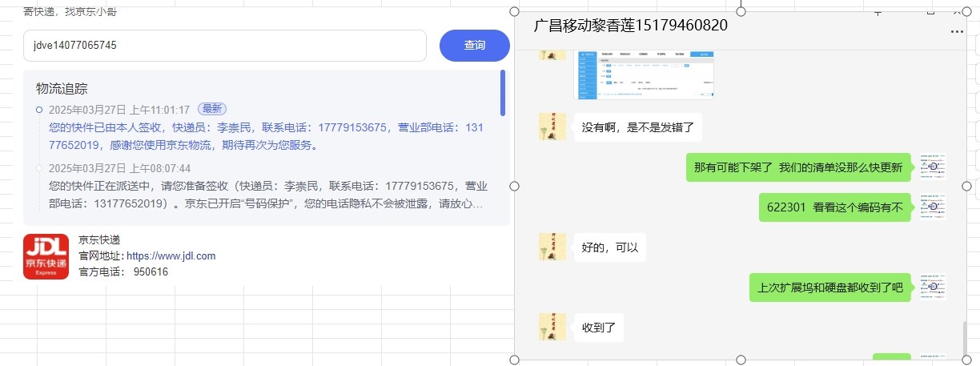The width and height of the screenshot is (980, 366).
Task: Click the logistics tracking panel scrollbar
Action: tap(502, 93)
